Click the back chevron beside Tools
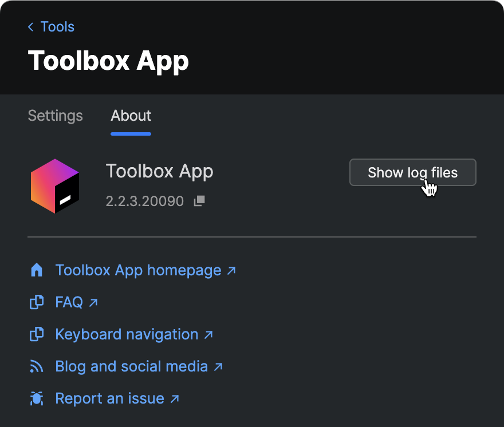Viewport: 504px width, 427px height. (30, 26)
